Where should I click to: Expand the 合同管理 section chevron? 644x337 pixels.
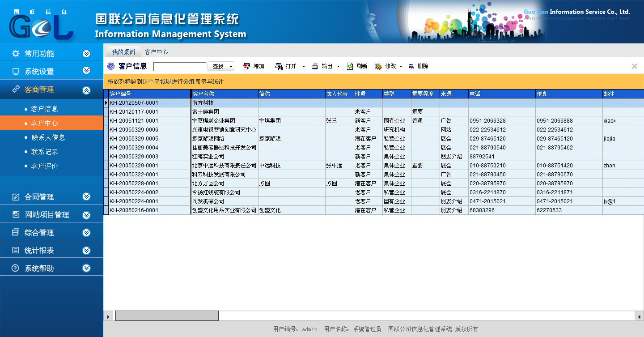pos(86,196)
